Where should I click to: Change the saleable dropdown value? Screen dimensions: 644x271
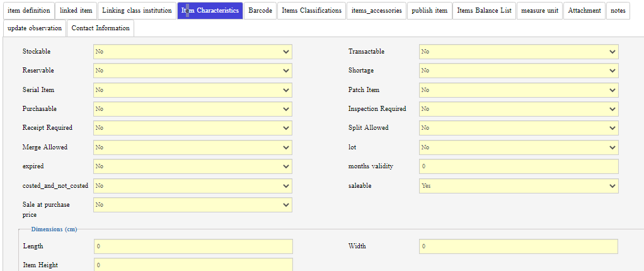[518, 186]
